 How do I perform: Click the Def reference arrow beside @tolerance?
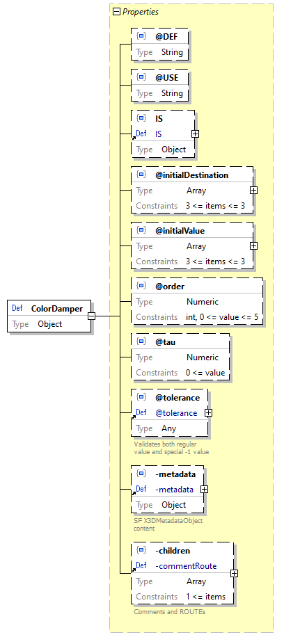(134, 417)
